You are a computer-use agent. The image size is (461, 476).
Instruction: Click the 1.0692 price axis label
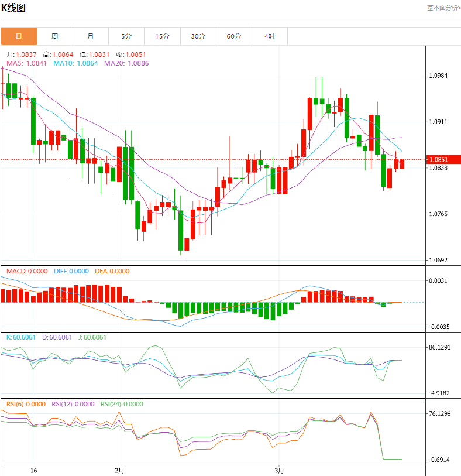pyautogui.click(x=438, y=260)
